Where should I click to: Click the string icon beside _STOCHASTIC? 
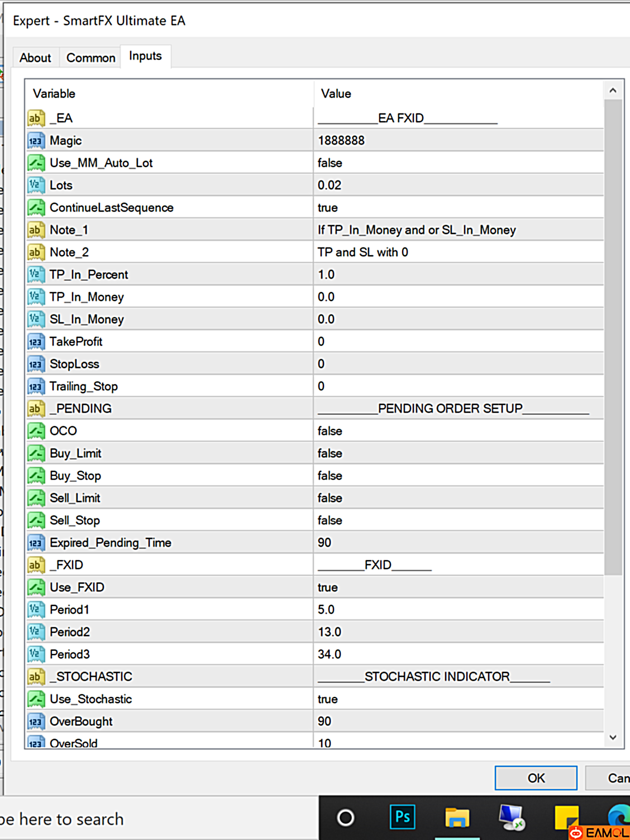pos(36,676)
